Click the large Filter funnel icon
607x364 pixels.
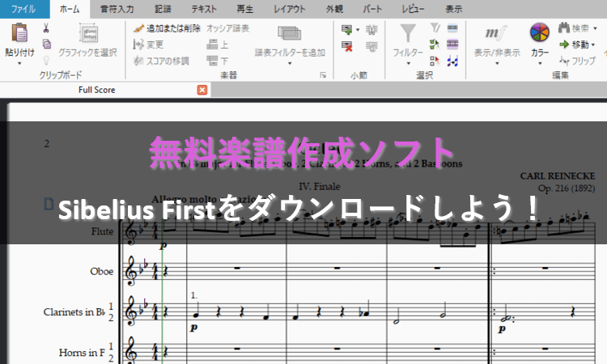click(409, 33)
